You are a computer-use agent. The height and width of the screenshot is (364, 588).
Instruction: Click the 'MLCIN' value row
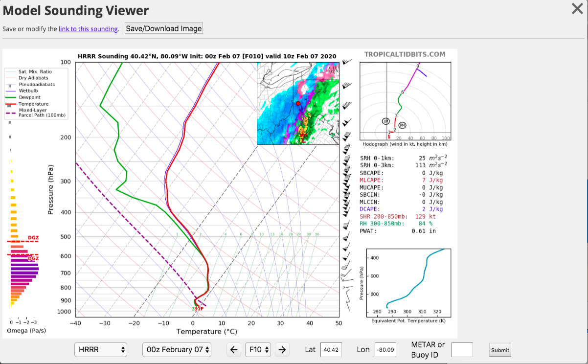pyautogui.click(x=402, y=202)
